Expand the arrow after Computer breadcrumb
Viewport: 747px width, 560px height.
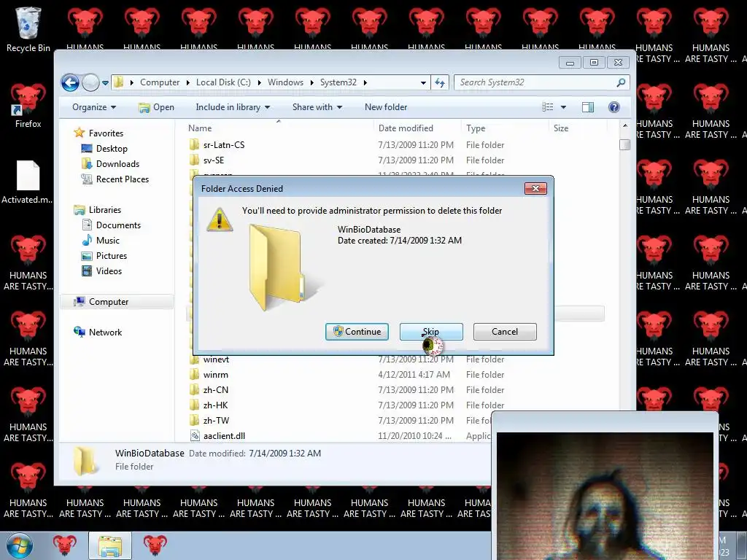coord(188,82)
